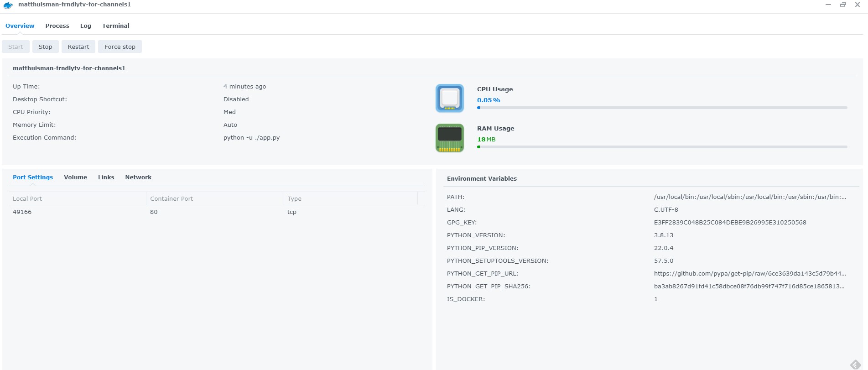Screen dimensions: 868x370
Task: Select the port 49166 table row
Action: point(214,212)
